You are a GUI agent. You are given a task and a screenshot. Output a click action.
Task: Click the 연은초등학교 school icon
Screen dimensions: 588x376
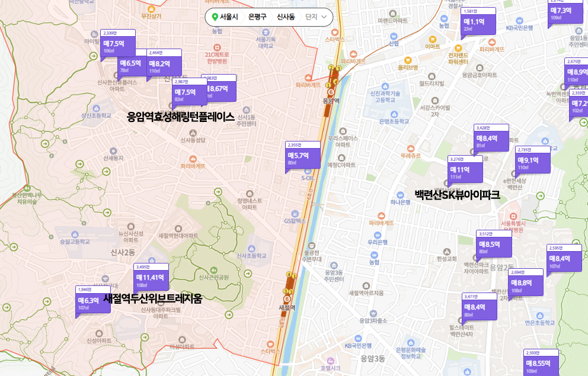pos(539,316)
